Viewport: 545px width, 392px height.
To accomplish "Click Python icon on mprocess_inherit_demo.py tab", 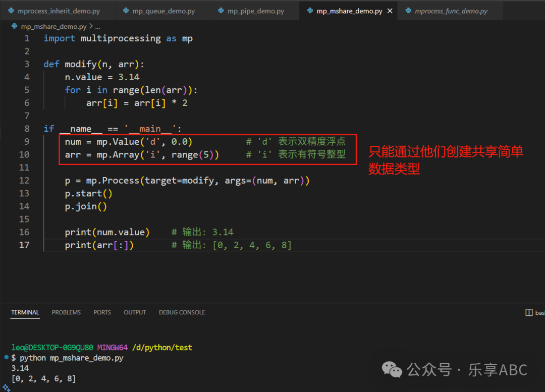I will 11,11.
